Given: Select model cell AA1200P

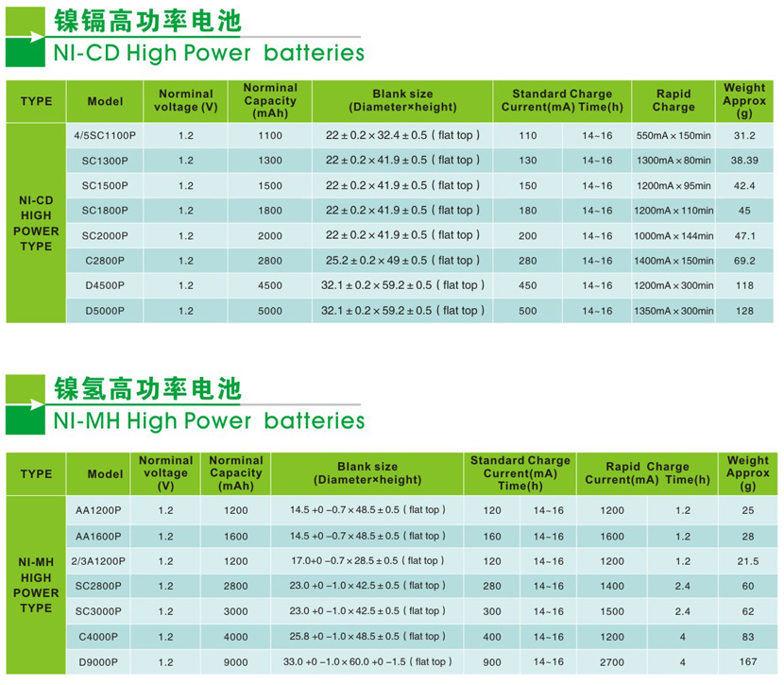Looking at the screenshot, I should pos(98,510).
